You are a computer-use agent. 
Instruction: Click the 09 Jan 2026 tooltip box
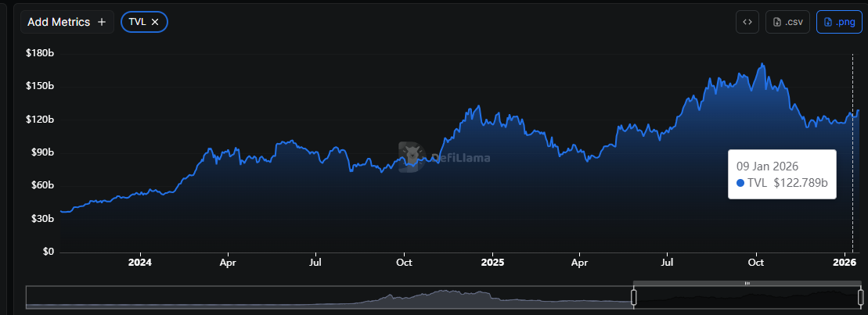tap(782, 174)
